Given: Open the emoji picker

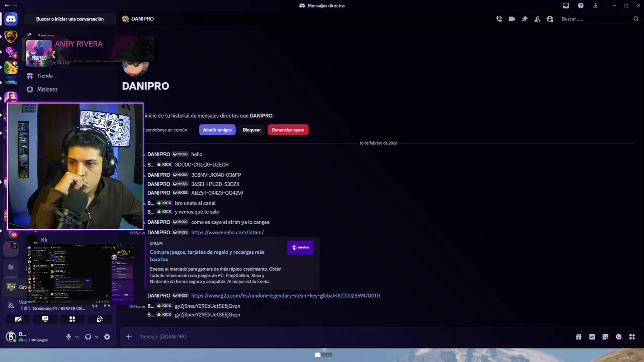Looking at the screenshot, I should point(619,337).
